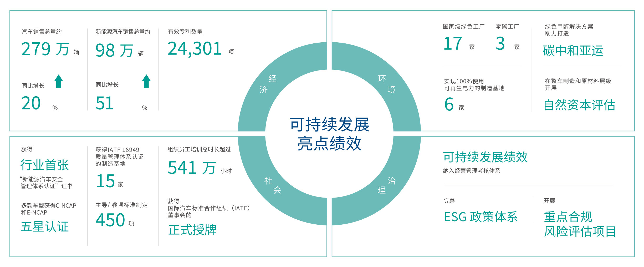Select the 治理 segment of the ring
The image size is (644, 267).
point(386,185)
